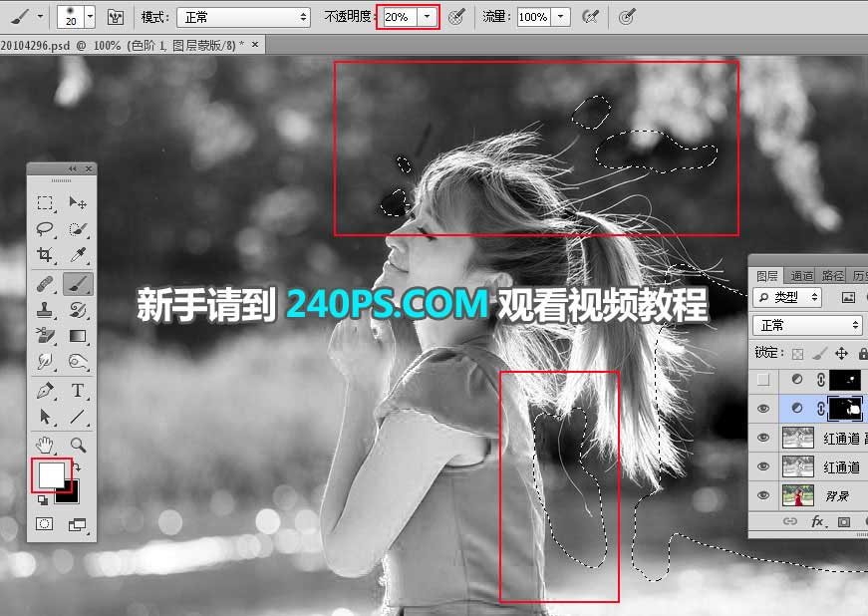Select the 背景 layer thumbnail
This screenshot has height=616, width=868.
797,495
